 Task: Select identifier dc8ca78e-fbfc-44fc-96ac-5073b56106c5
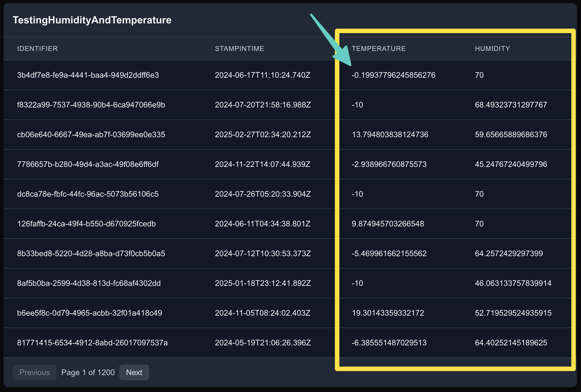pos(88,194)
